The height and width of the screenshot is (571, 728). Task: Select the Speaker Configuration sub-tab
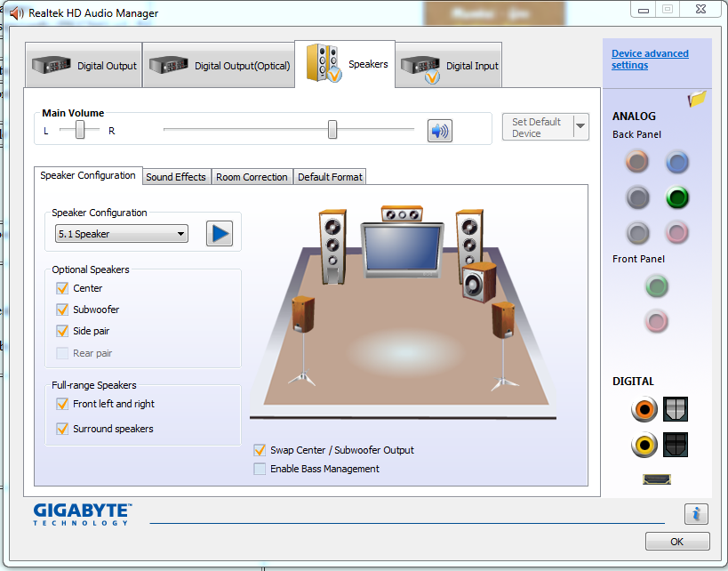(88, 175)
